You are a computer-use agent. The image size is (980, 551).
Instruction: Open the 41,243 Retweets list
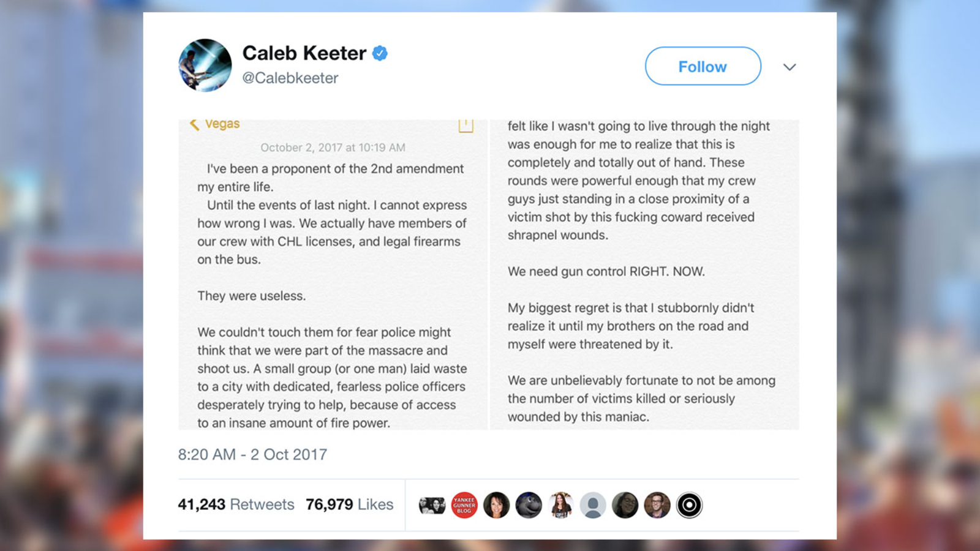pos(235,504)
